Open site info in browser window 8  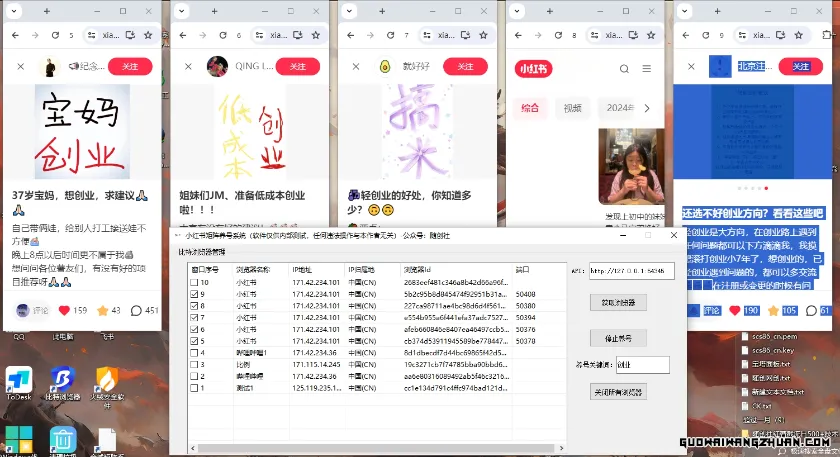[x=595, y=35]
